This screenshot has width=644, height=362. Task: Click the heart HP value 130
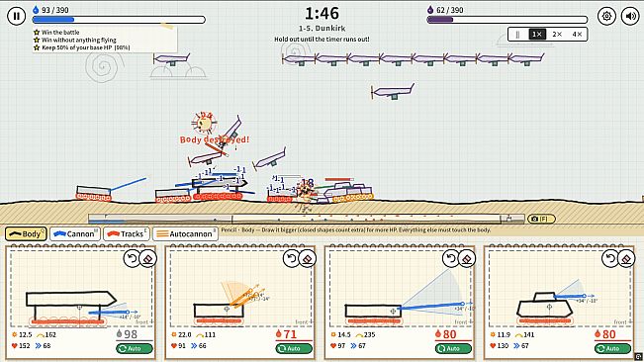point(503,345)
